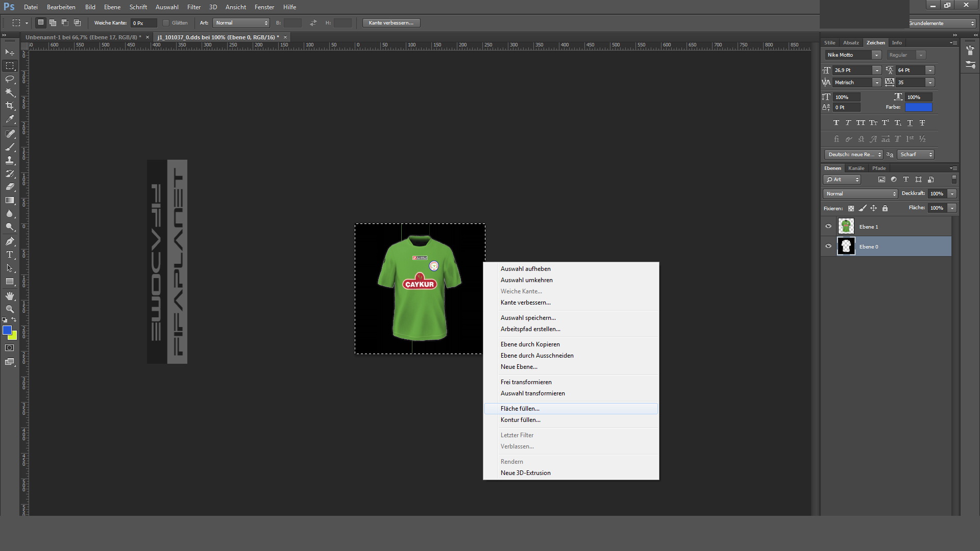Viewport: 980px width, 551px height.
Task: Choose Auswahl aufheben in context menu
Action: [x=571, y=269]
